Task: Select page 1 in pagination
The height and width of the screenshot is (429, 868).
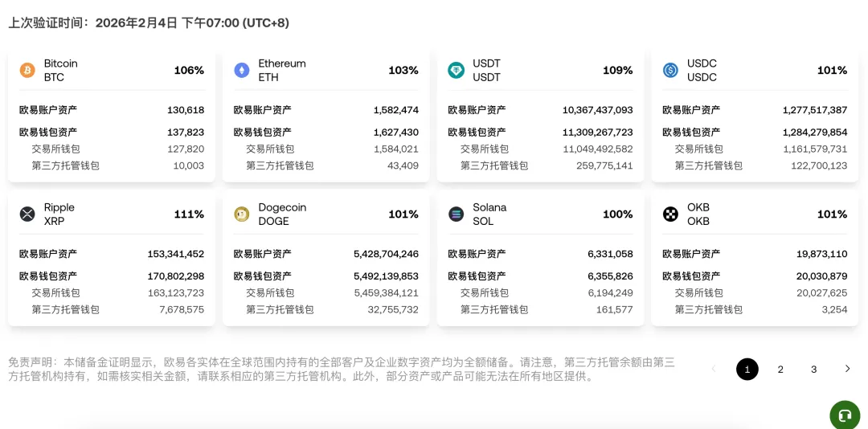Action: 747,370
